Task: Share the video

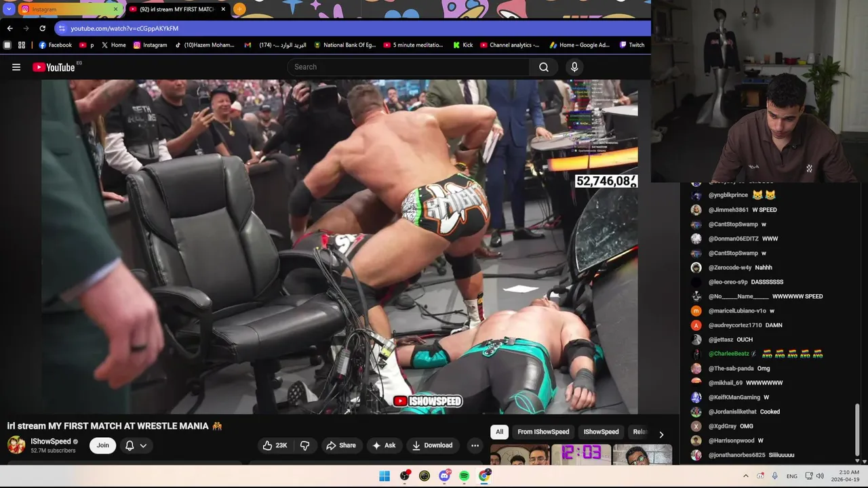Action: 340,445
